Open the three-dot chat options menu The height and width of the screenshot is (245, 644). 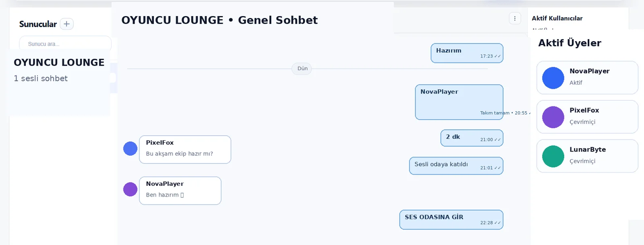click(515, 18)
